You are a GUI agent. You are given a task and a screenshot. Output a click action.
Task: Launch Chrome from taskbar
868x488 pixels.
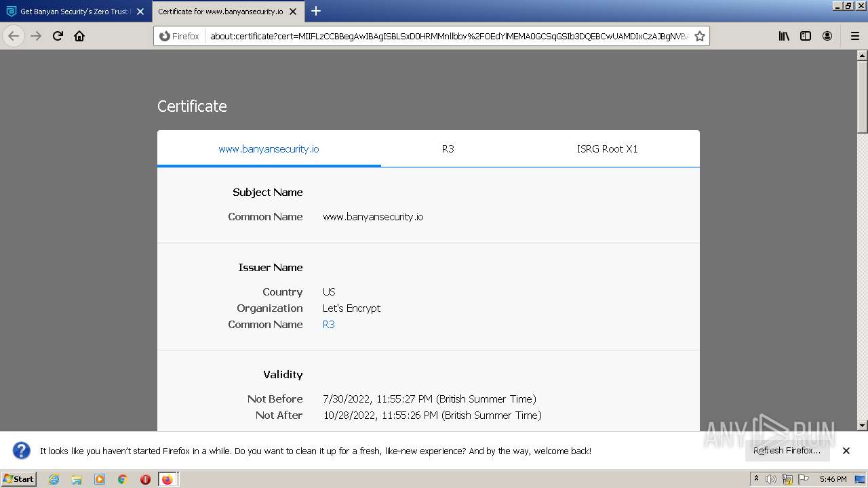123,479
